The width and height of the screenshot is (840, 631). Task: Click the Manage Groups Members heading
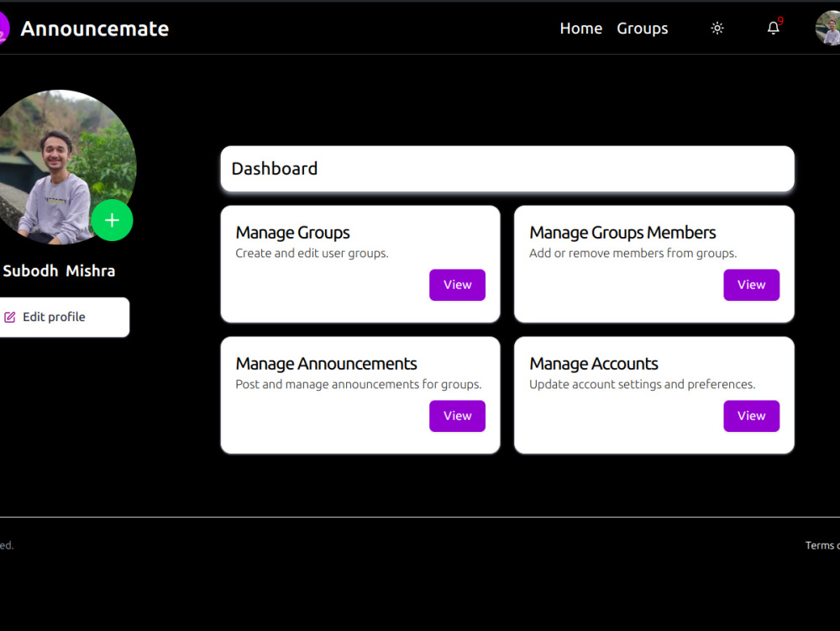[622, 233]
